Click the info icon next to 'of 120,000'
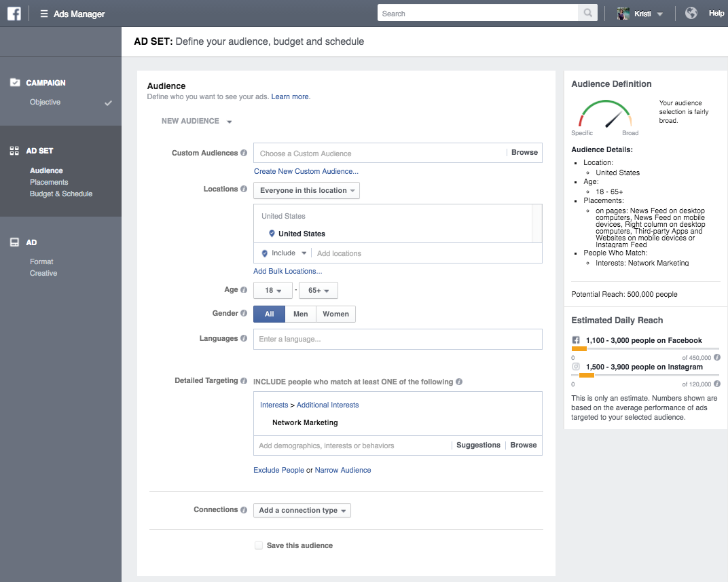This screenshot has width=728, height=582. [717, 384]
